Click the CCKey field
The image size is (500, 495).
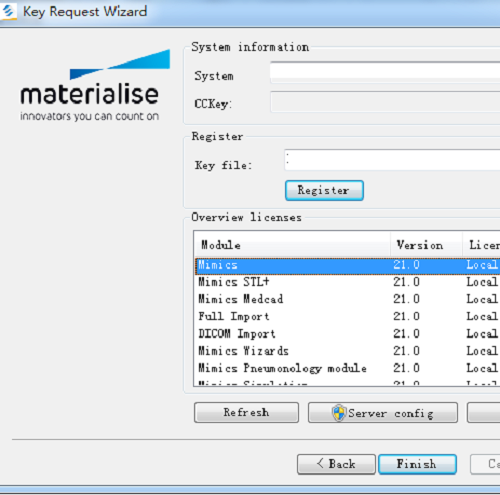pyautogui.click(x=385, y=102)
